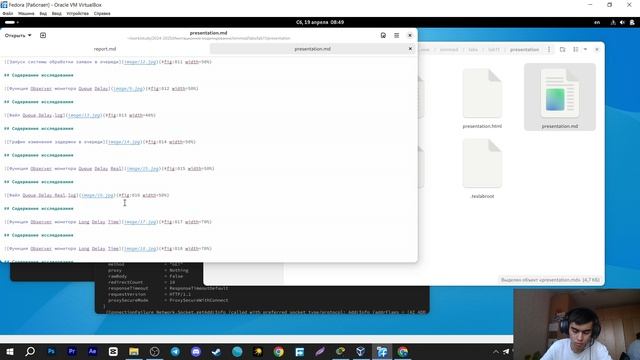
Task: Click the first '## Содержание исследования' heading
Action: tap(39, 76)
